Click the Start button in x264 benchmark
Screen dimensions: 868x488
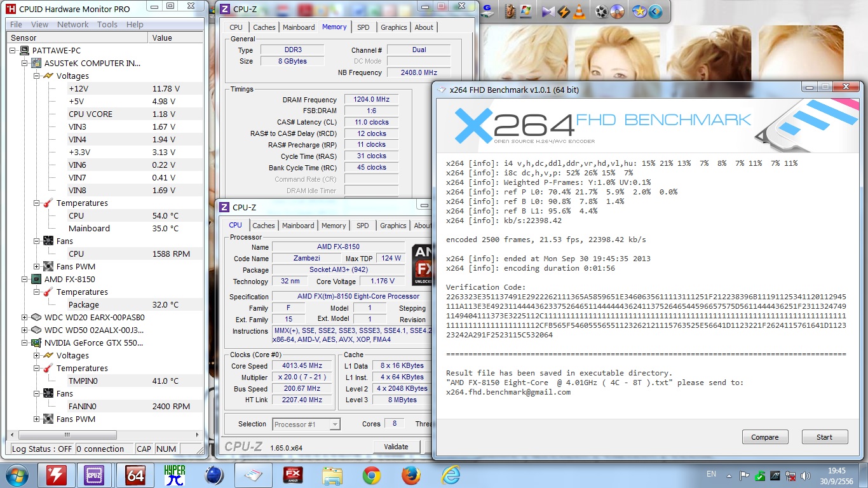point(824,437)
